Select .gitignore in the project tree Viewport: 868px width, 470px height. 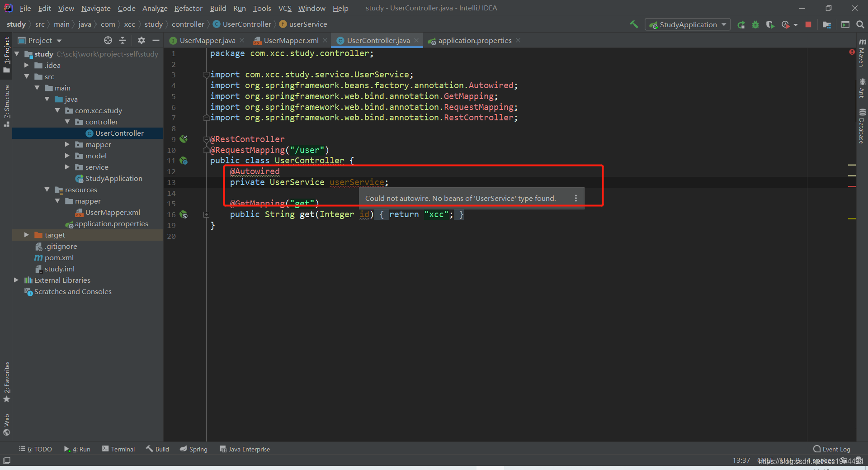pyautogui.click(x=61, y=246)
